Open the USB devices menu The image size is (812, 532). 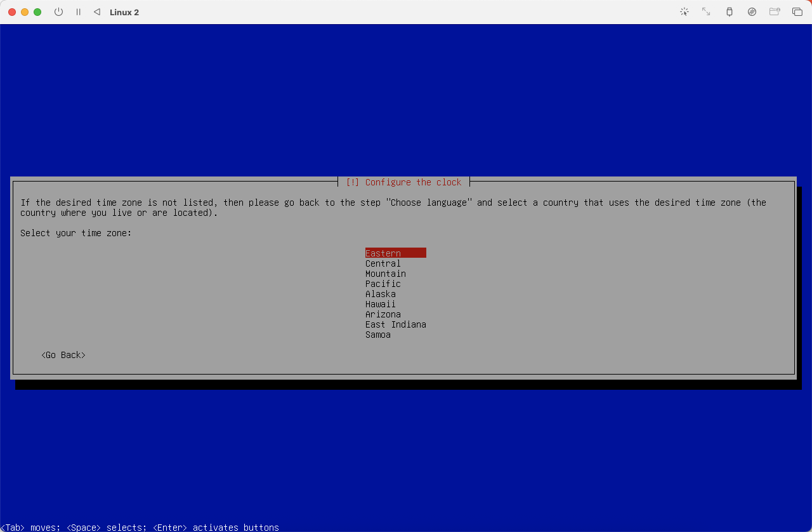click(x=730, y=11)
